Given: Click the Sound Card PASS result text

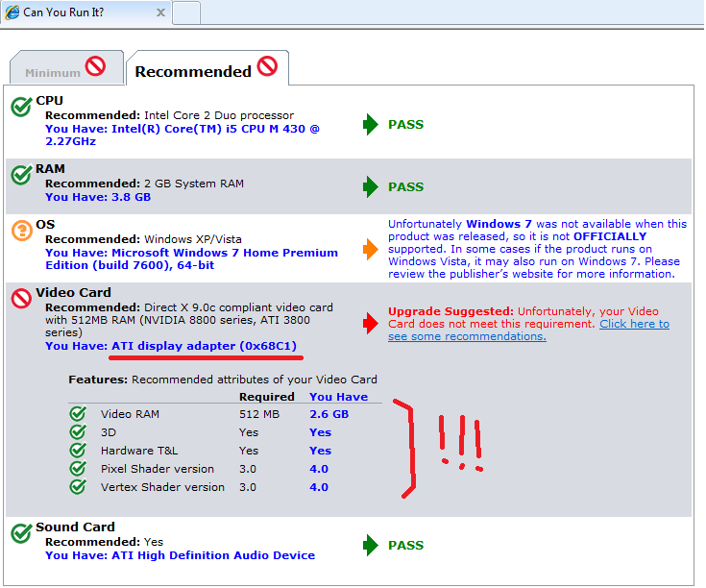Looking at the screenshot, I should [x=405, y=545].
